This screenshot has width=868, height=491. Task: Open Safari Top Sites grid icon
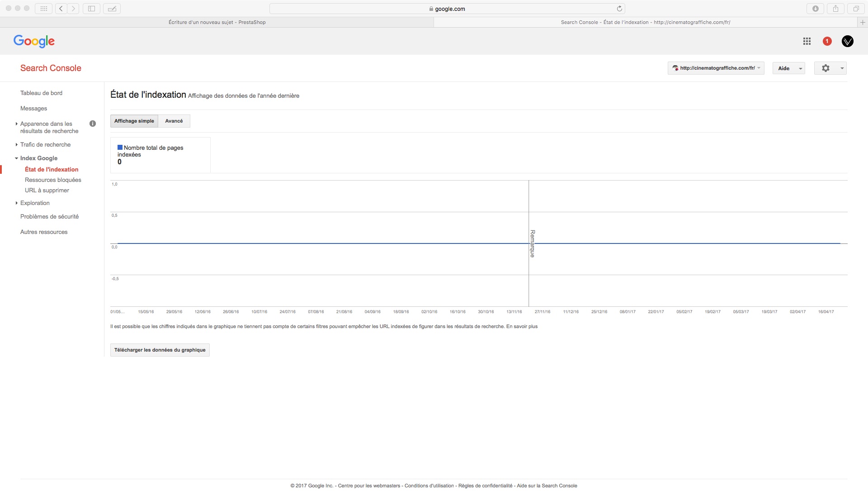[44, 9]
